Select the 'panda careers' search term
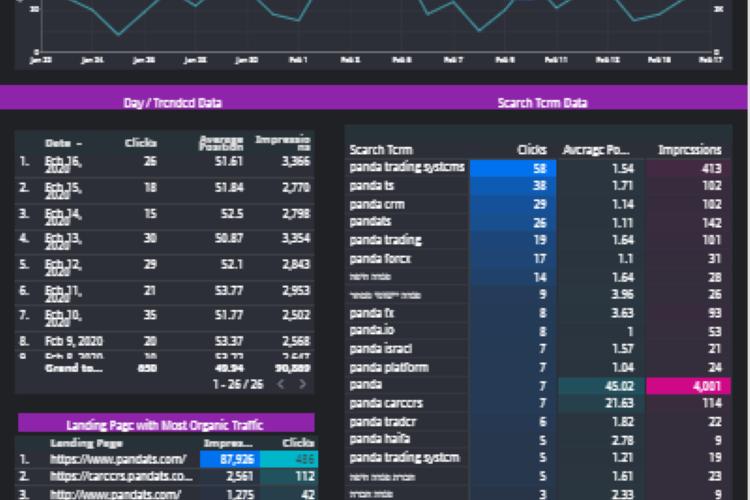 (386, 403)
